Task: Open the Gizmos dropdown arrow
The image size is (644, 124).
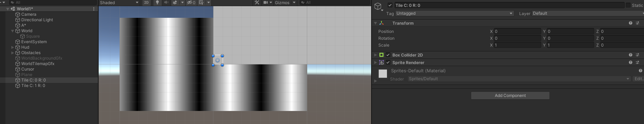Action: click(294, 3)
